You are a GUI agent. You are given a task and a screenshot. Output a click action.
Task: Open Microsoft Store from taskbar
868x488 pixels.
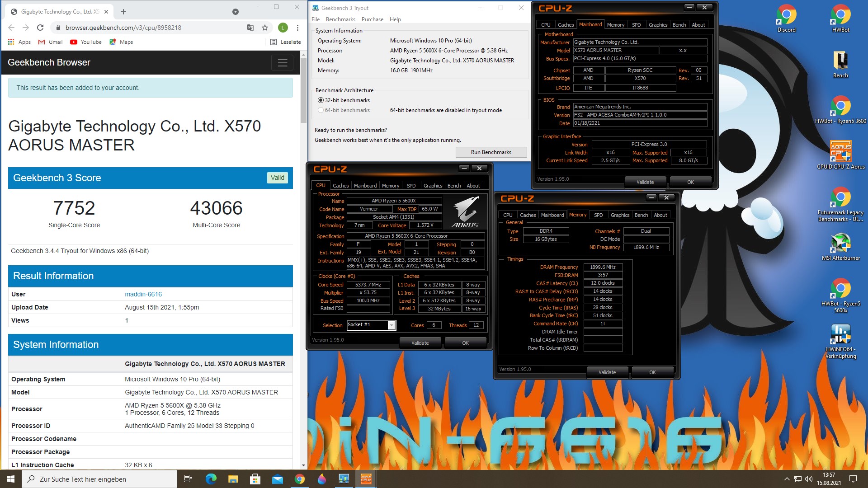coord(255,479)
